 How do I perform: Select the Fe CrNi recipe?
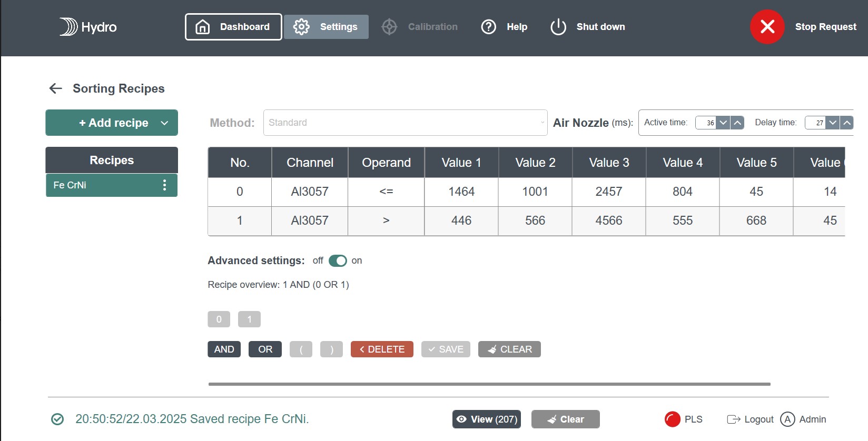click(112, 185)
